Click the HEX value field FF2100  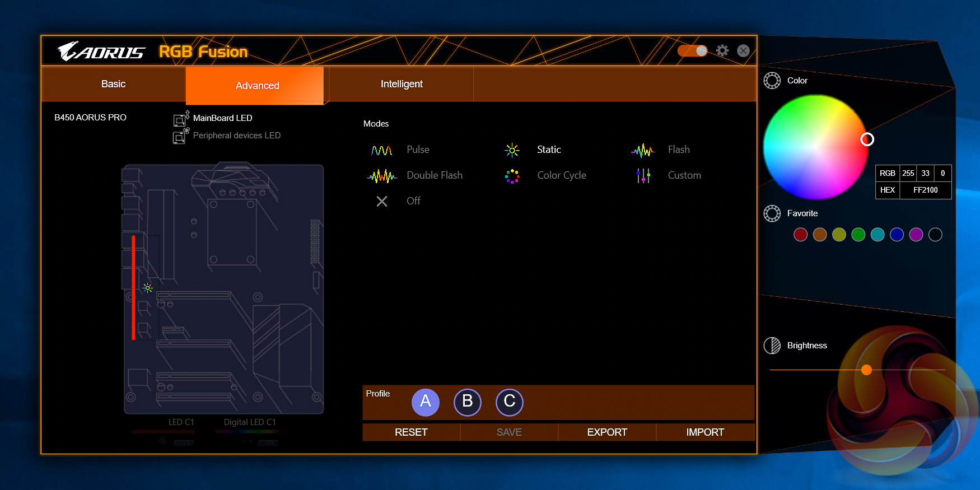pyautogui.click(x=926, y=190)
